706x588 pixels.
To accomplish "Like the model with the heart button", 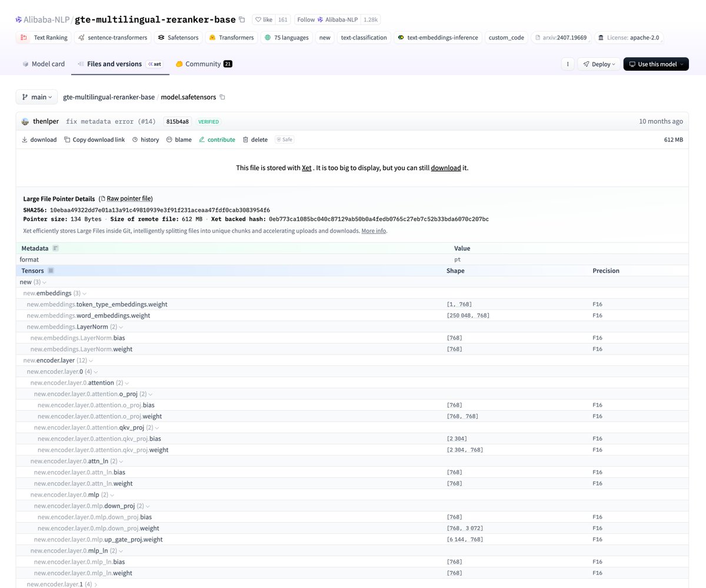I will pos(264,19).
